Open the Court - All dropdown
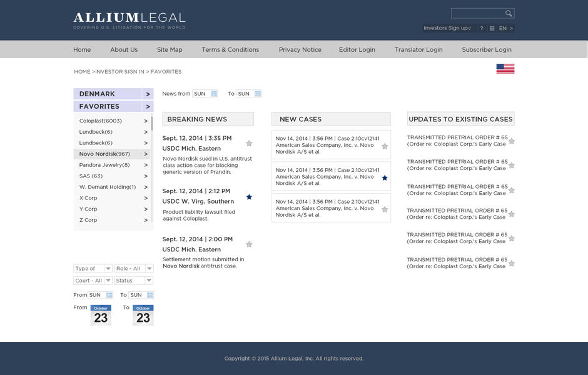This screenshot has width=588, height=375. click(x=93, y=281)
